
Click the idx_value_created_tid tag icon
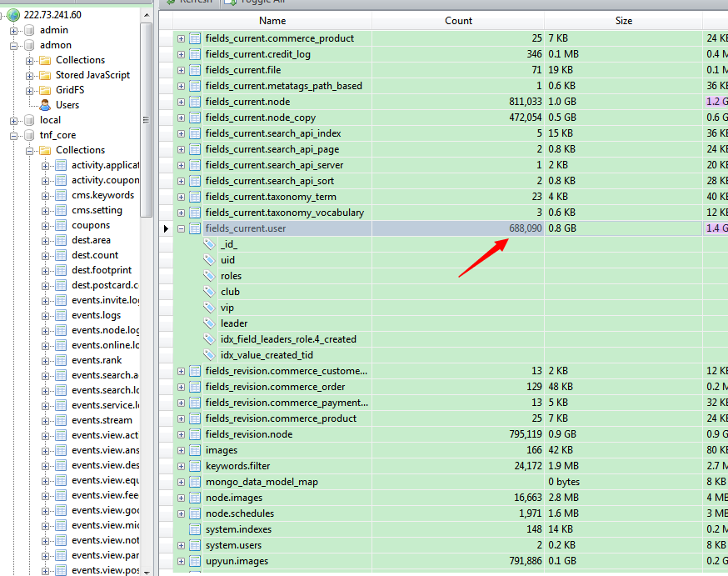pos(209,355)
